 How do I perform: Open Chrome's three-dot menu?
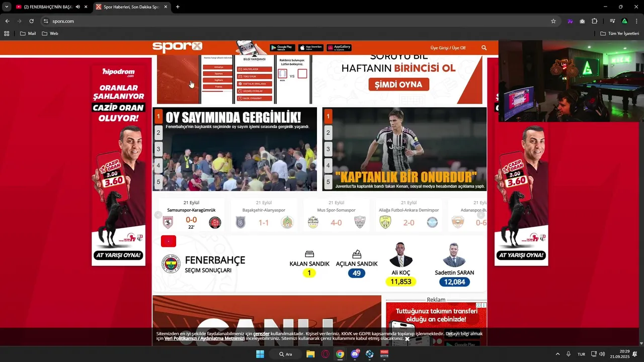coord(636,21)
